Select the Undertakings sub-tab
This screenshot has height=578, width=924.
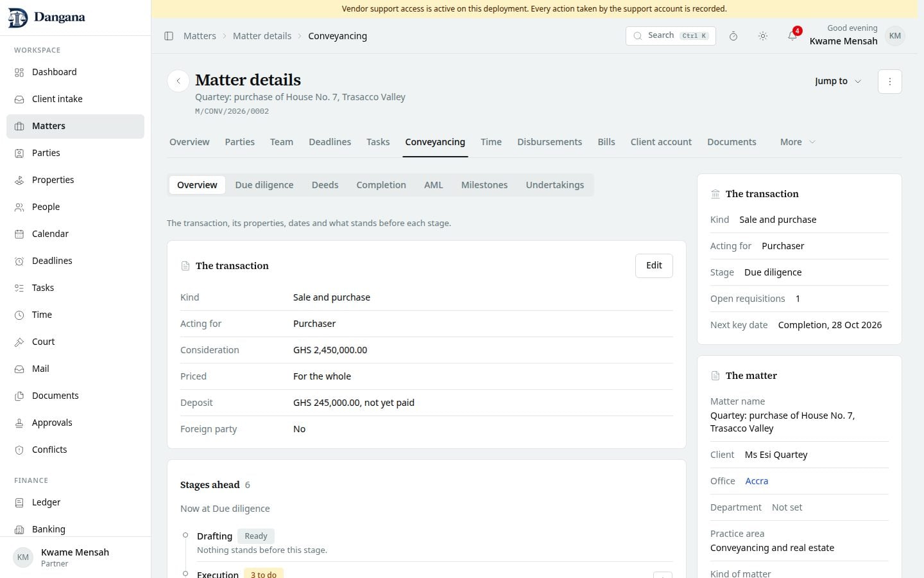555,185
